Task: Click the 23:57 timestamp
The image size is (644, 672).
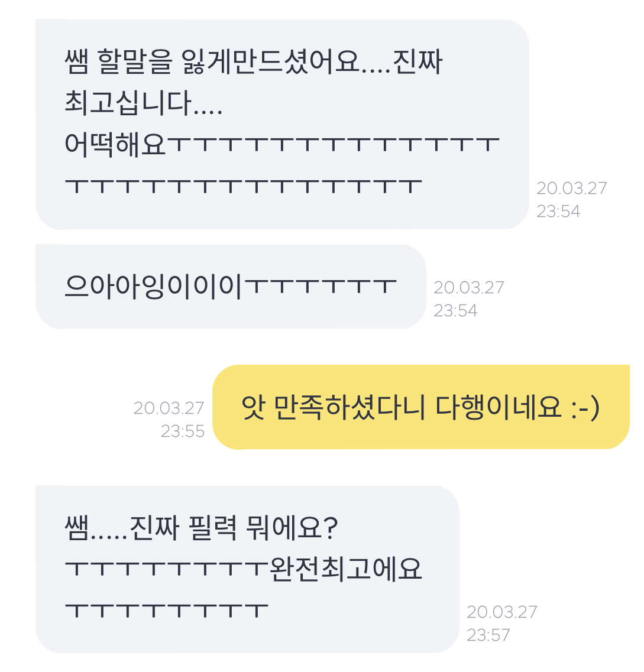Action: pyautogui.click(x=488, y=635)
